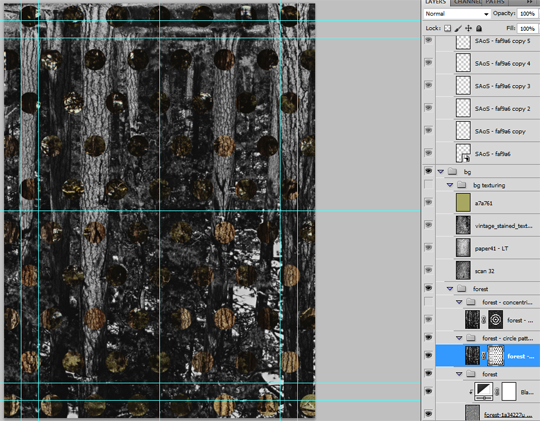Click mask link icon on concentric forest layer
Screen dimensions: 540x421
484,320
